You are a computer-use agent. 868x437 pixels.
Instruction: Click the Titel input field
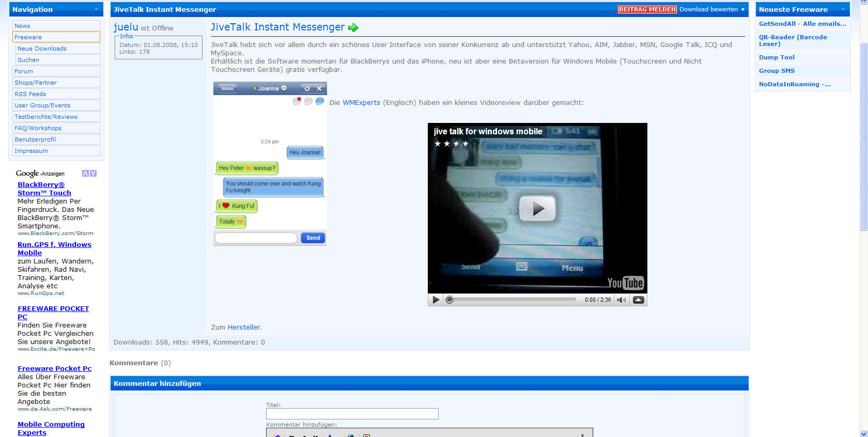[352, 414]
